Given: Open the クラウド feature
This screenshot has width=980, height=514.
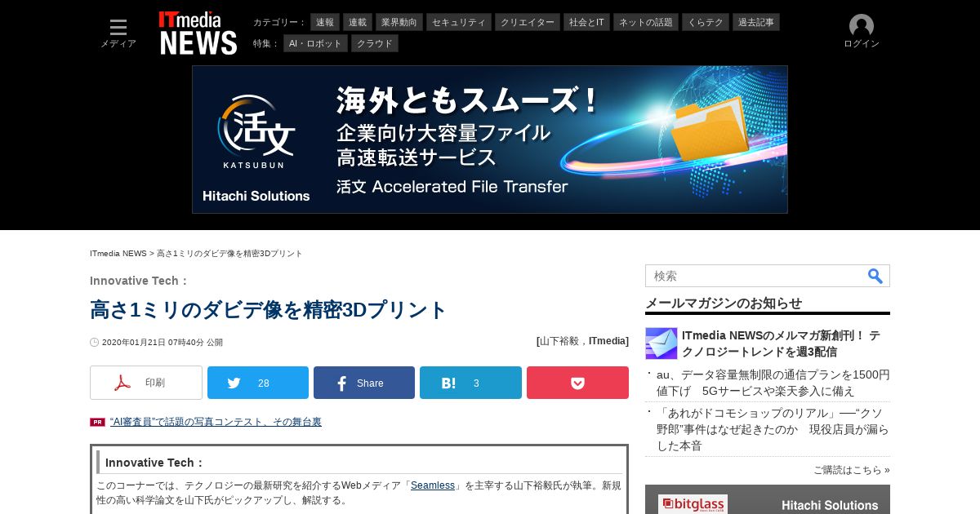Looking at the screenshot, I should click(375, 43).
